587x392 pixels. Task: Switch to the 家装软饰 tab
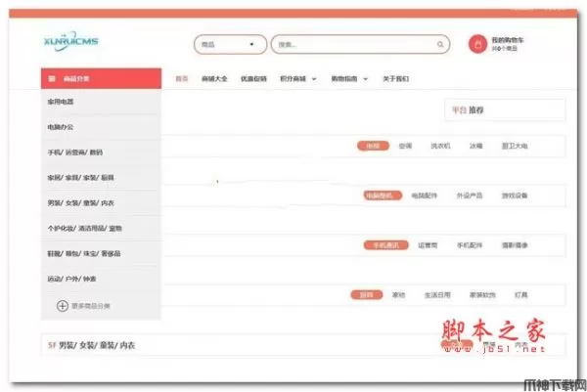[482, 295]
